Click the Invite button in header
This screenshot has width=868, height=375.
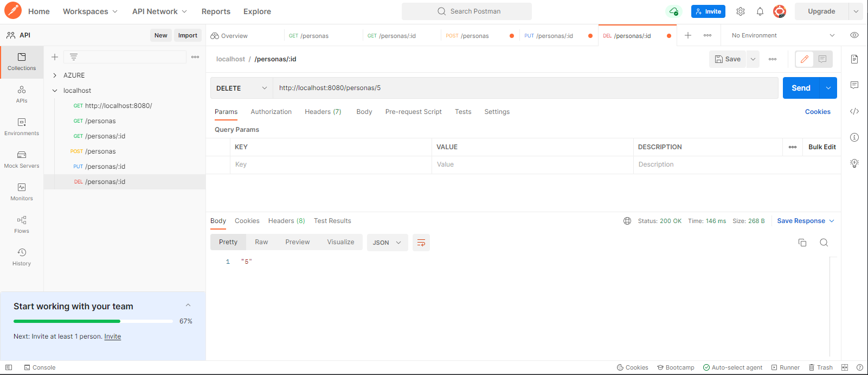pos(708,11)
